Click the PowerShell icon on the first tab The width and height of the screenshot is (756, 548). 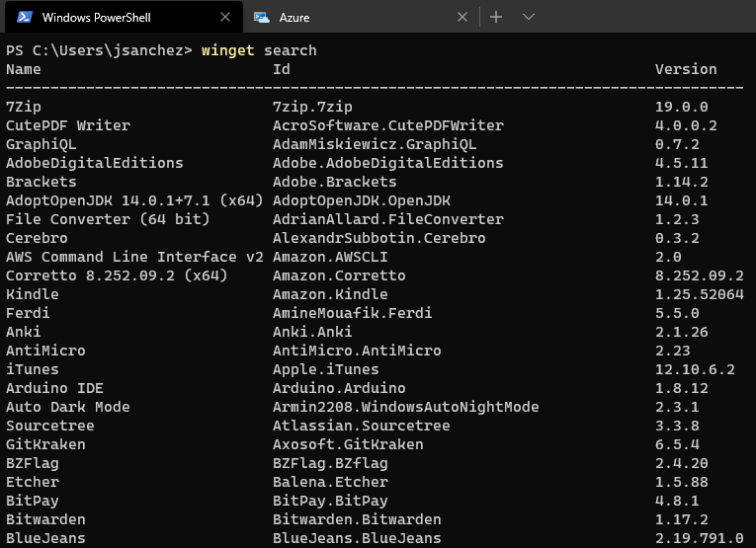(x=24, y=17)
